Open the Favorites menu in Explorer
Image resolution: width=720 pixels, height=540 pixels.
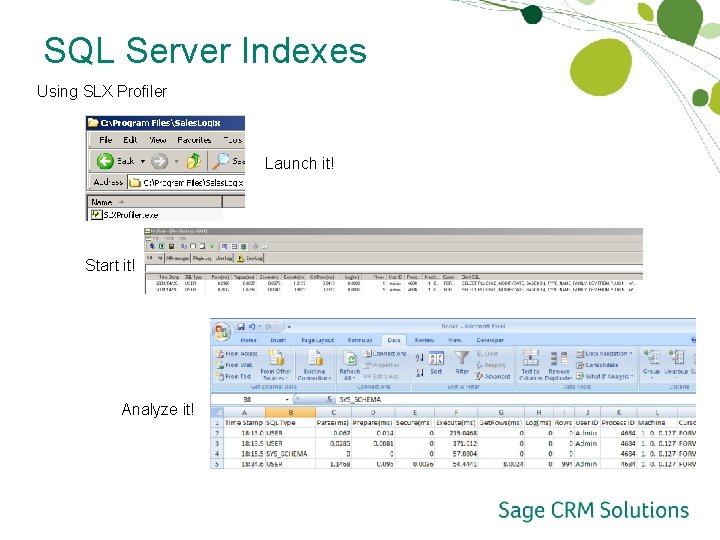(x=194, y=140)
